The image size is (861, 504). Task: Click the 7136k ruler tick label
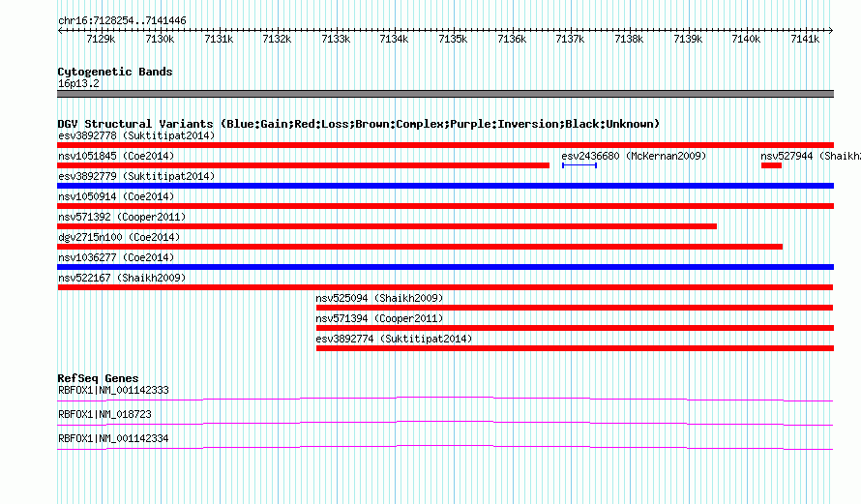(x=512, y=39)
